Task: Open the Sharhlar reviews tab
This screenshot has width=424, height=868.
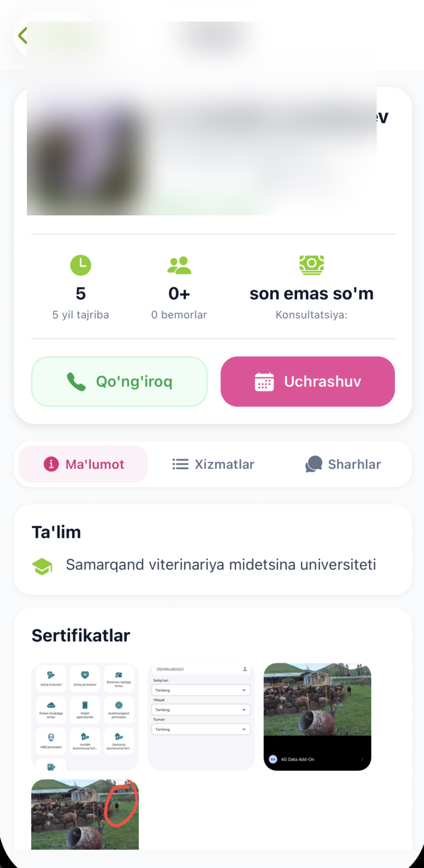Action: coord(343,464)
